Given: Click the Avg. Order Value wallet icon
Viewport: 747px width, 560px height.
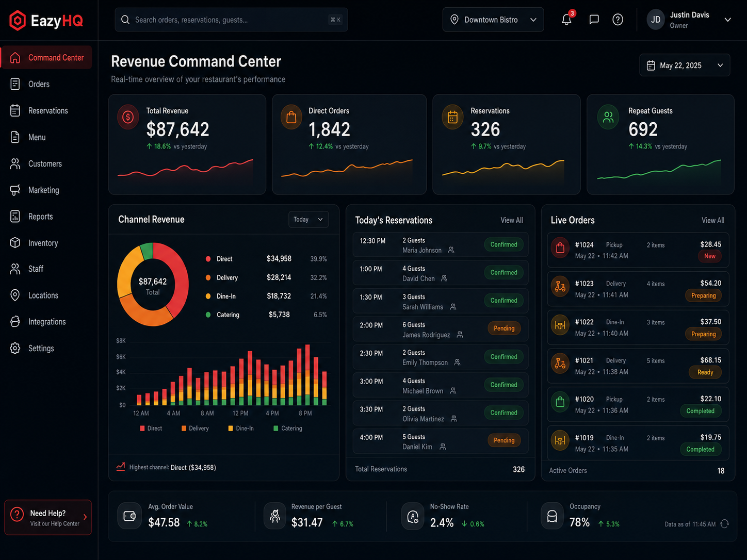Looking at the screenshot, I should coord(129,516).
